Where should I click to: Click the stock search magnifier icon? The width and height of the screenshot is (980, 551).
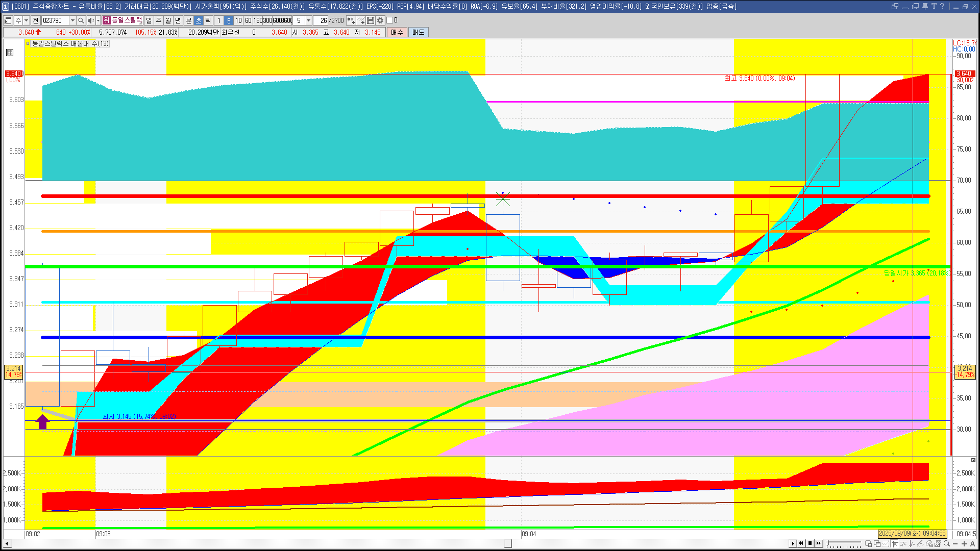click(x=81, y=20)
